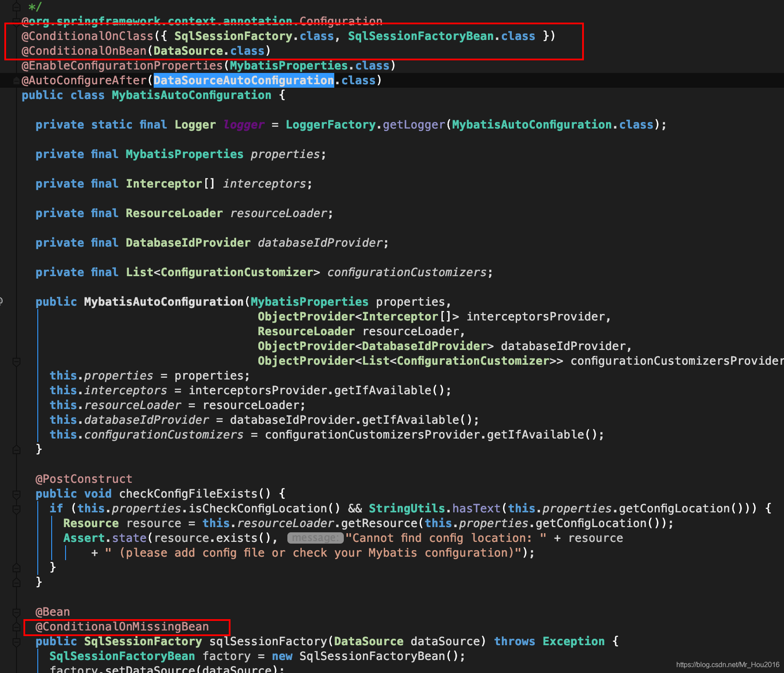Click @PostConstruct annotation
Image resolution: width=784 pixels, height=673 pixels.
(x=84, y=479)
